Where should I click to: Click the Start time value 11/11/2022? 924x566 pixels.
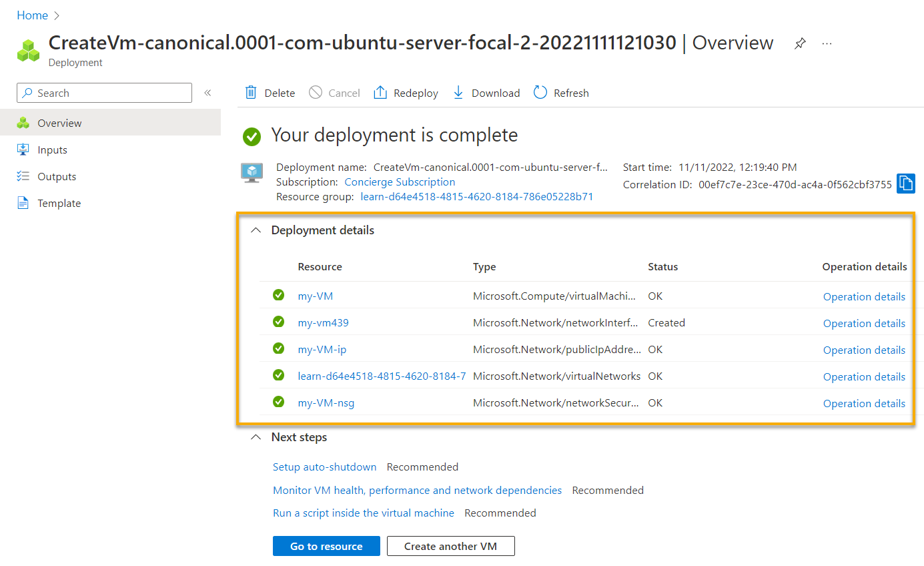pos(737,168)
